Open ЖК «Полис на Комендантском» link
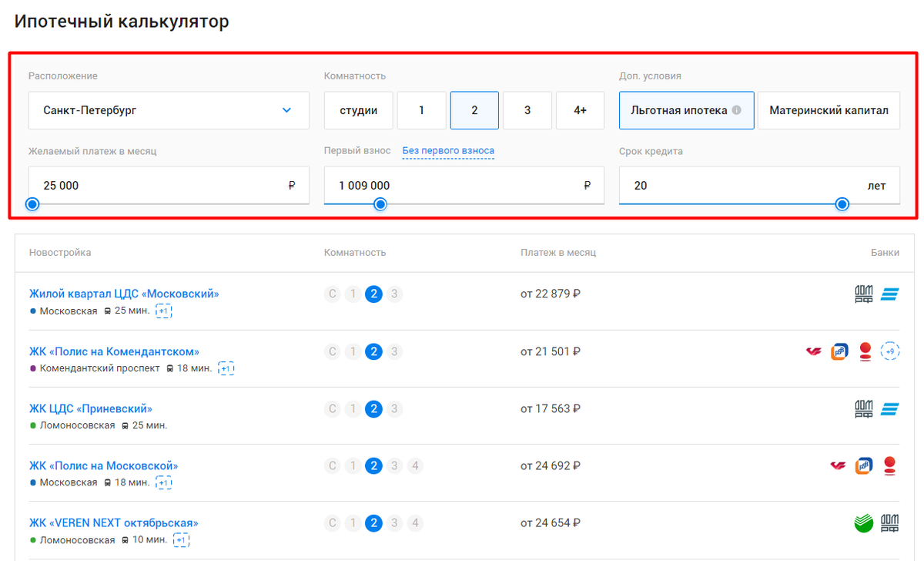This screenshot has width=924, height=561. [x=114, y=351]
